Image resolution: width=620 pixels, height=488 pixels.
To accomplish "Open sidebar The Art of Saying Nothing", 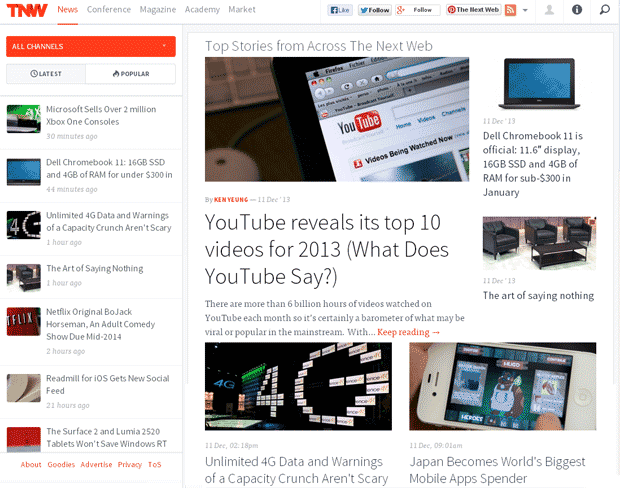I will (x=95, y=269).
